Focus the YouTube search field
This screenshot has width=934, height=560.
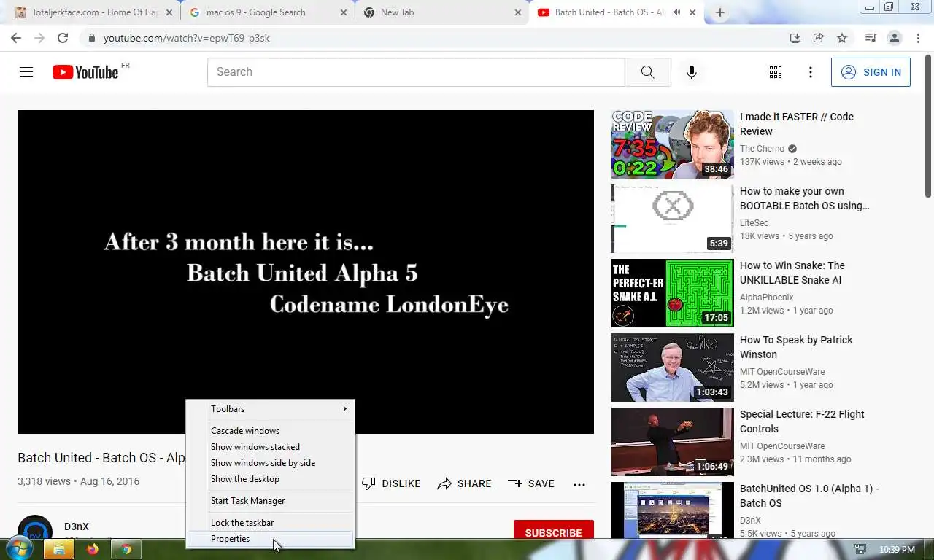[x=416, y=72]
